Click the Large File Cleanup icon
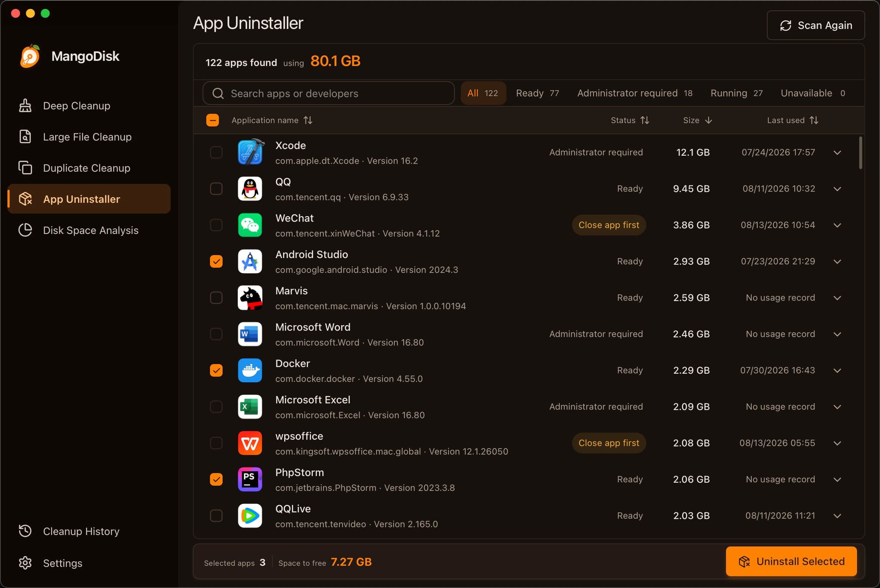880x588 pixels. [x=25, y=137]
